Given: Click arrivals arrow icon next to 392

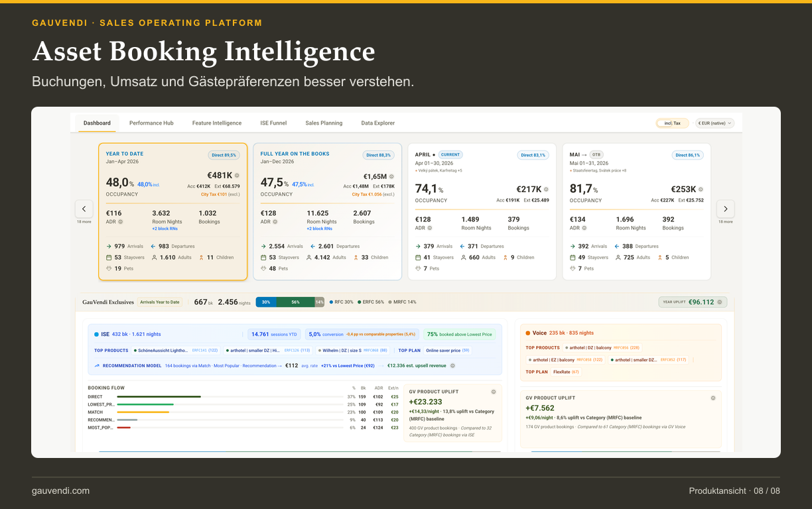Looking at the screenshot, I should [573, 246].
